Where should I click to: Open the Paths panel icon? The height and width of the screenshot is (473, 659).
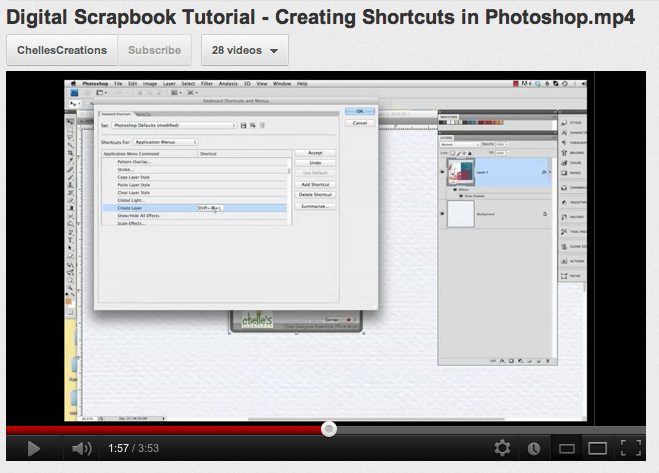coord(564,276)
